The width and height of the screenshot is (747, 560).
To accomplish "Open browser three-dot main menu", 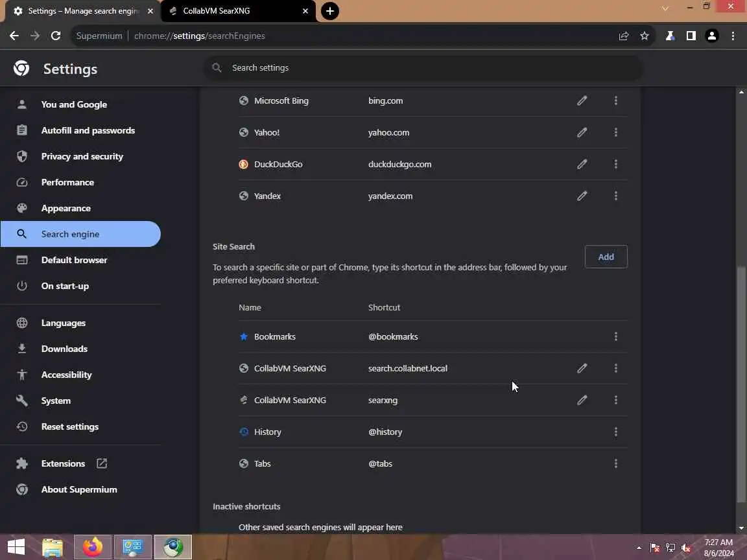I will pos(733,36).
